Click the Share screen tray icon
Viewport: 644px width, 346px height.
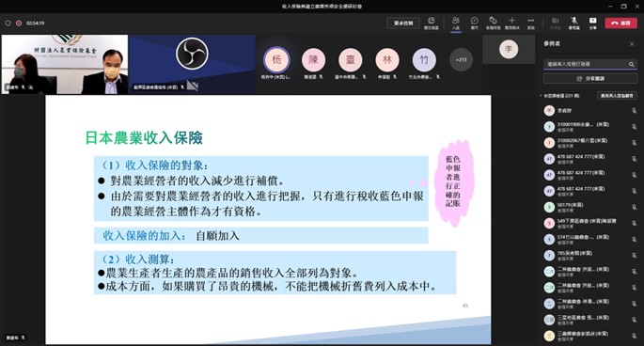592,23
